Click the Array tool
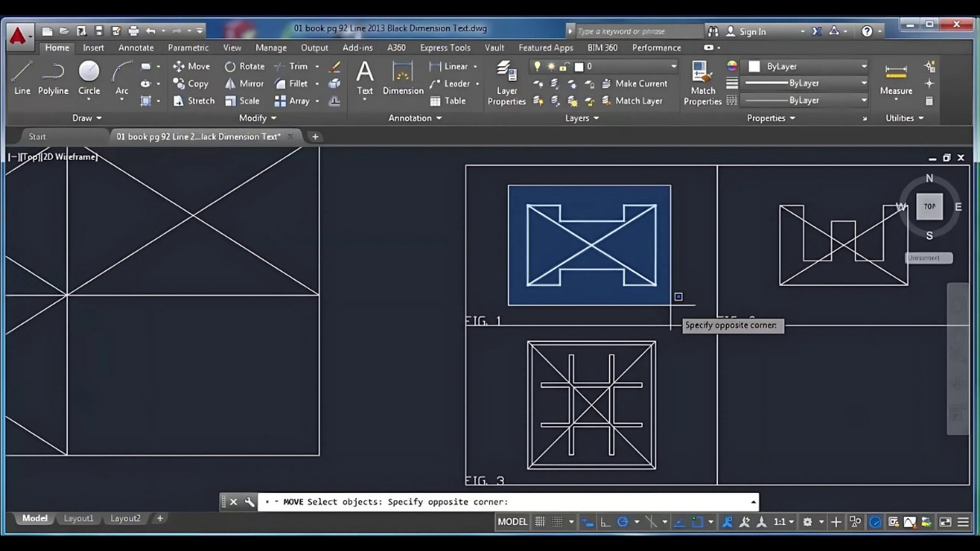This screenshot has width=980, height=551. pyautogui.click(x=292, y=100)
